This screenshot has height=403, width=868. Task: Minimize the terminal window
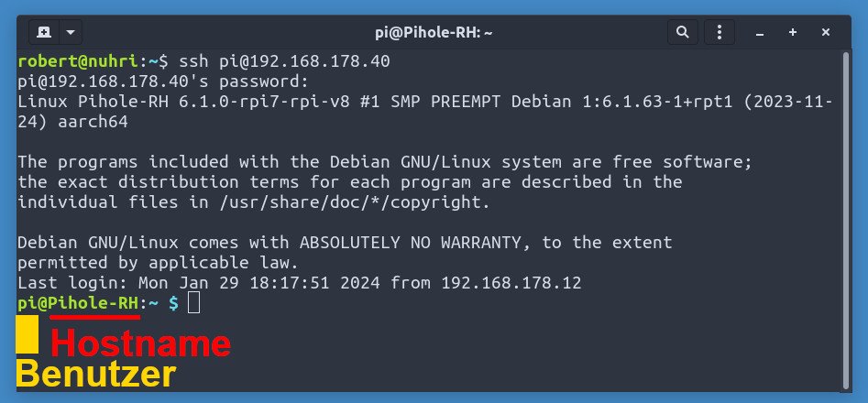pos(760,32)
